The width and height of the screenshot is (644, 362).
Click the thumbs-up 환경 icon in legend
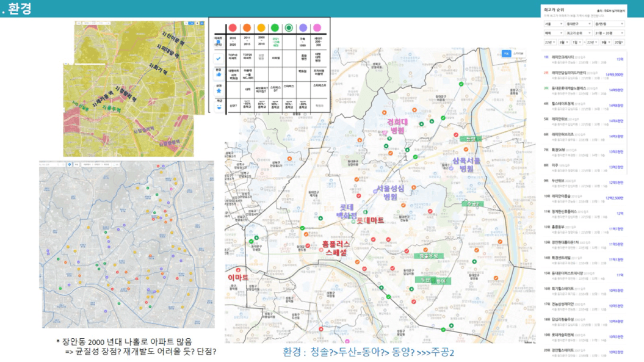219,75
